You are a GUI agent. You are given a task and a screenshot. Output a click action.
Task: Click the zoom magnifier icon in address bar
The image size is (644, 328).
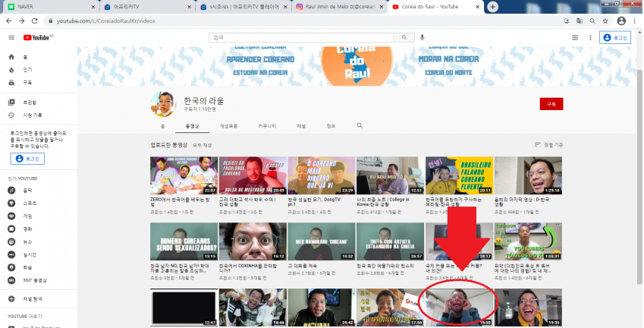click(x=592, y=21)
